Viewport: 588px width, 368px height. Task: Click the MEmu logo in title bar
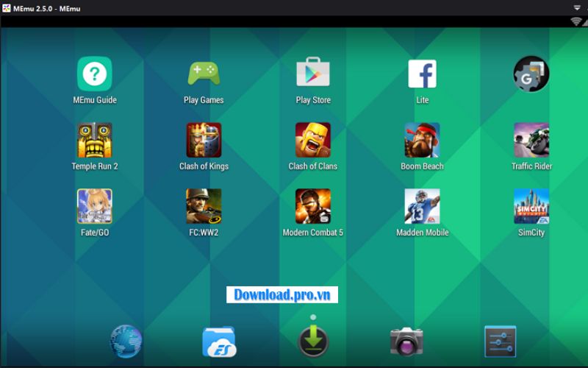click(7, 8)
